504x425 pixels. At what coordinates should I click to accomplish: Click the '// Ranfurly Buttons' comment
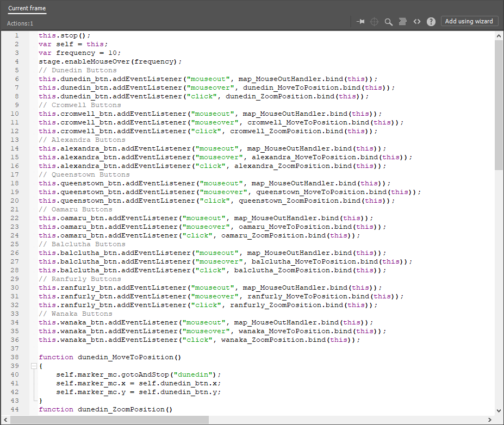click(80, 278)
